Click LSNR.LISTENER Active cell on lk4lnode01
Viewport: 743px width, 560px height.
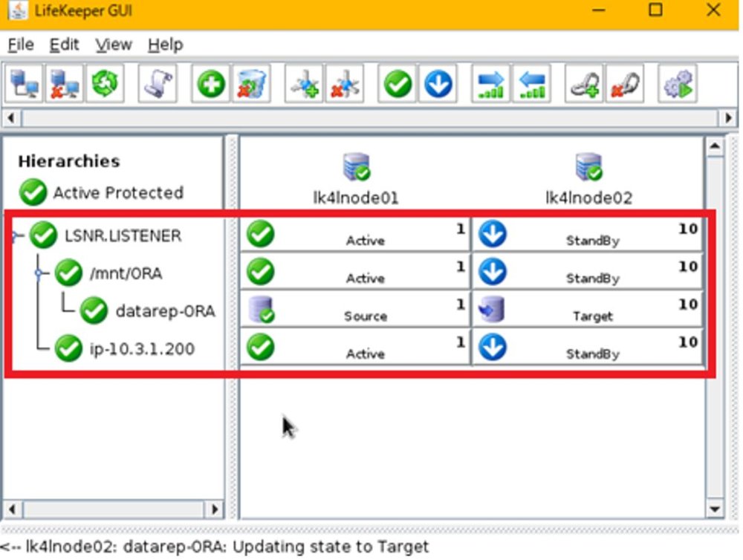click(355, 234)
